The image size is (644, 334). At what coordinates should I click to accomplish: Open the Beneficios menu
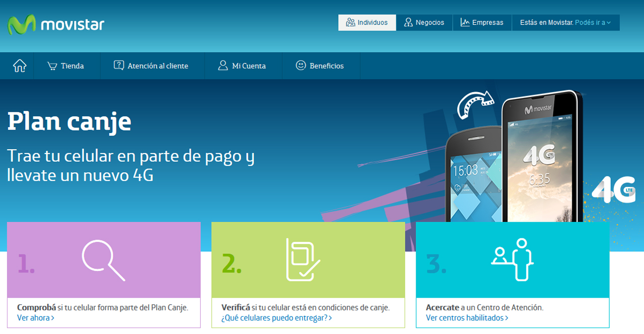click(321, 66)
